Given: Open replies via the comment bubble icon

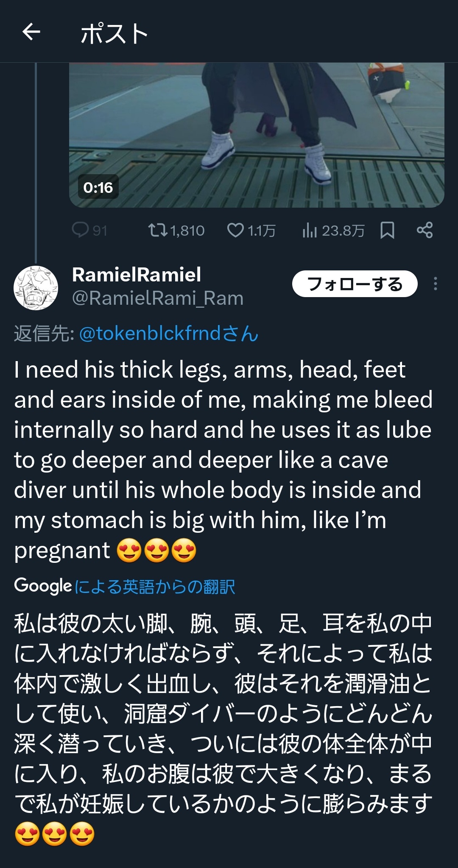Looking at the screenshot, I should pos(80,230).
